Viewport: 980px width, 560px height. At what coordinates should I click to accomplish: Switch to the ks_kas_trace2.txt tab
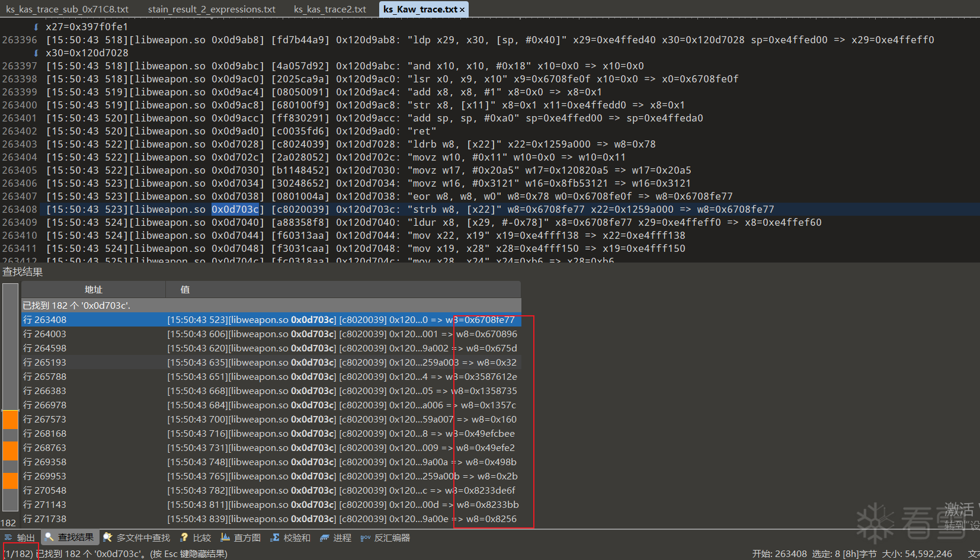pyautogui.click(x=330, y=9)
